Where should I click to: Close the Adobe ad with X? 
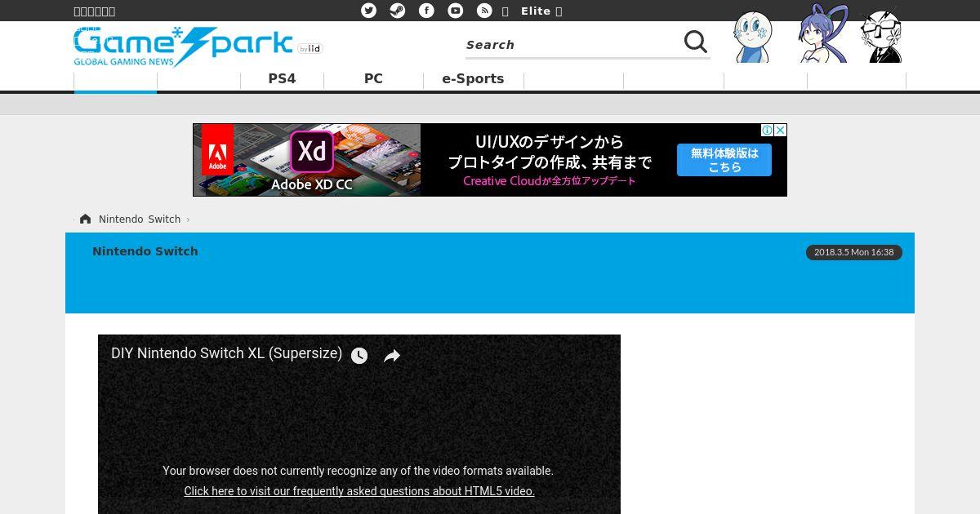[x=780, y=131]
